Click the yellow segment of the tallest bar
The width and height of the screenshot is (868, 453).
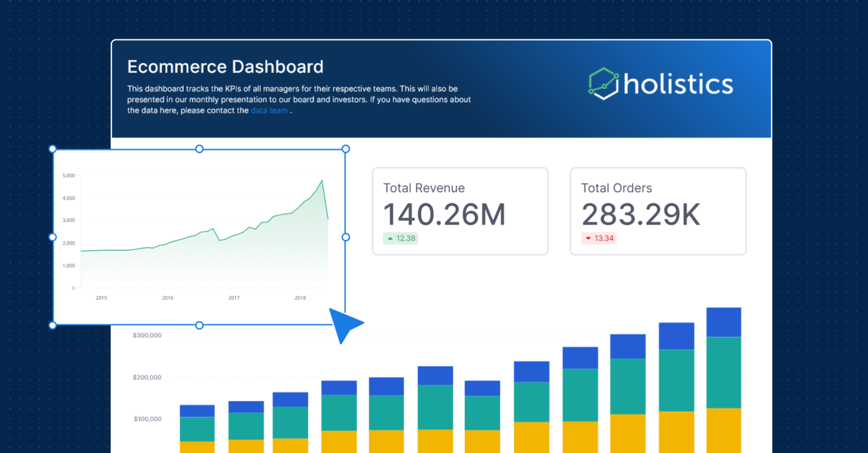[723, 430]
